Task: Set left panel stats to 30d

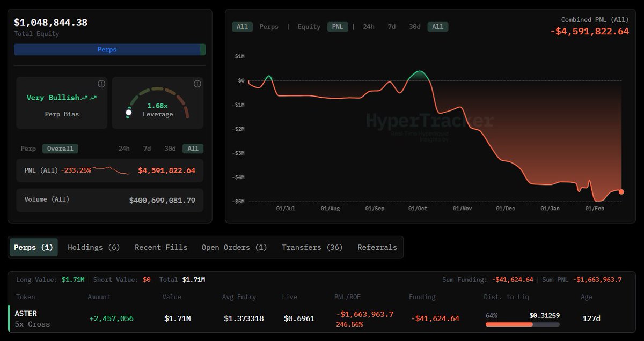Action: (170, 149)
